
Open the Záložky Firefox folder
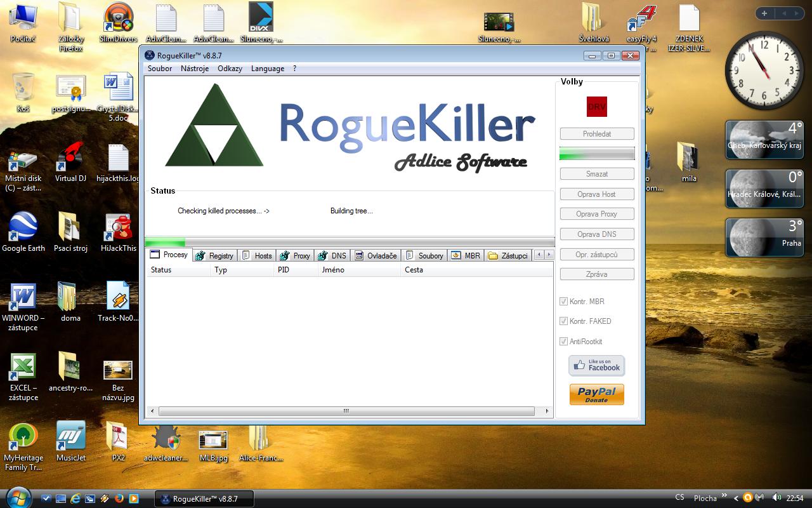pos(70,27)
